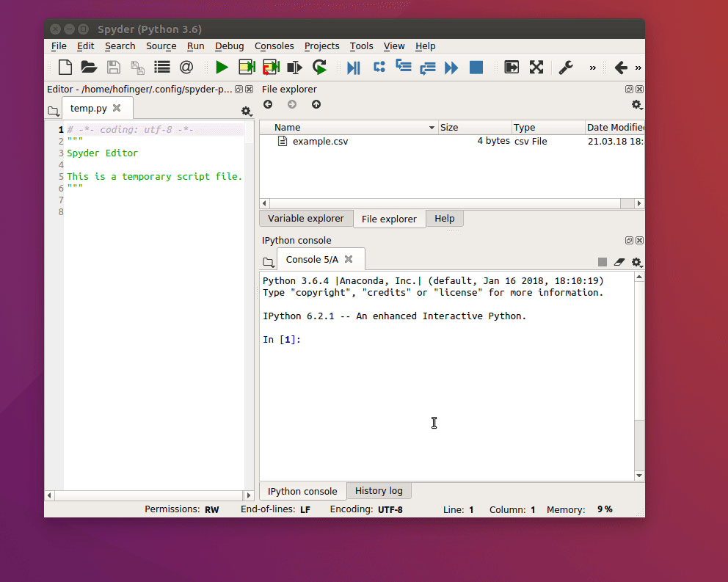Image resolution: width=728 pixels, height=582 pixels.
Task: Close the Console 5/A tab
Action: coord(349,259)
